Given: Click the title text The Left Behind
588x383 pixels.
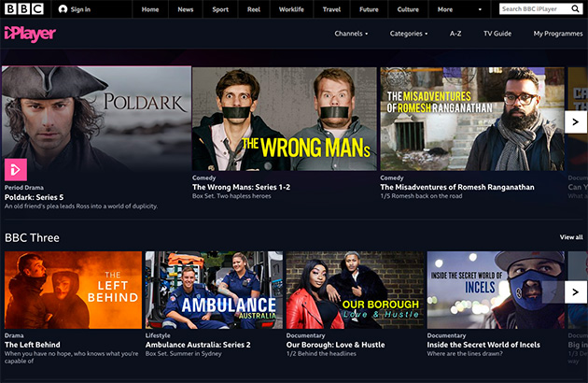Looking at the screenshot, I should pyautogui.click(x=33, y=345).
